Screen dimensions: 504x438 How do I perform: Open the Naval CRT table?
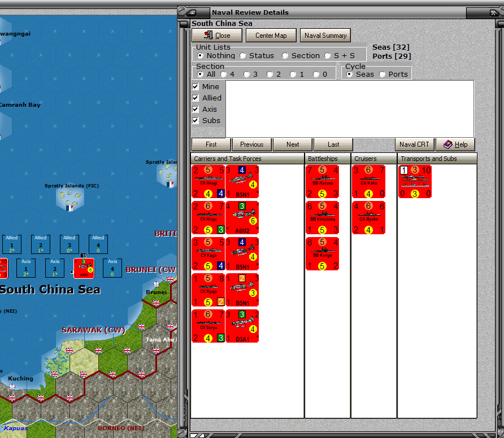point(414,144)
